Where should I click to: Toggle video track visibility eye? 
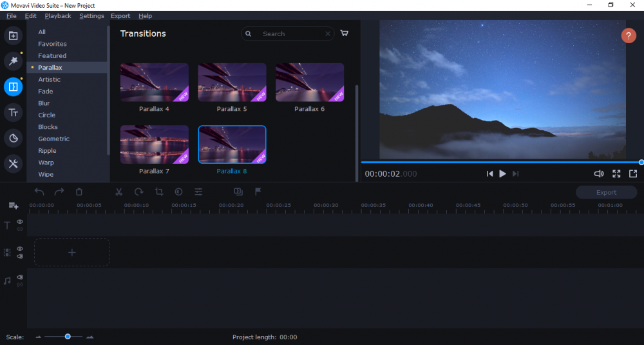click(20, 248)
